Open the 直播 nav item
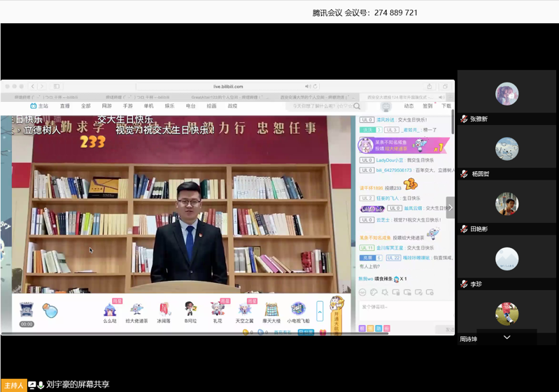Viewport: 559px width, 392px height. click(65, 106)
